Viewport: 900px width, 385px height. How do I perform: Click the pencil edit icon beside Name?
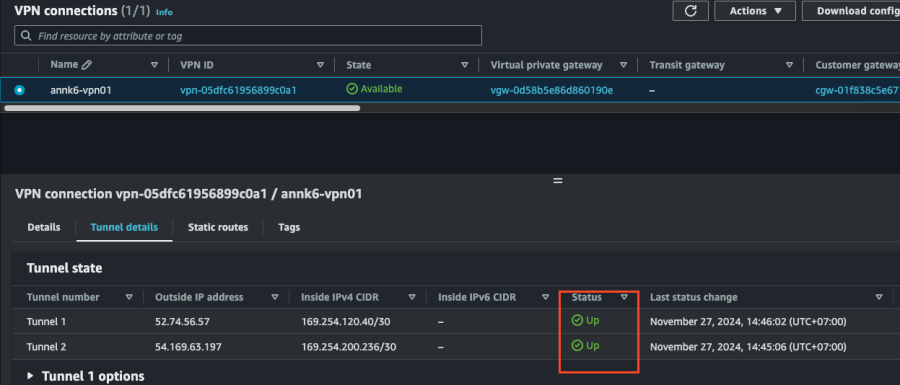click(87, 65)
